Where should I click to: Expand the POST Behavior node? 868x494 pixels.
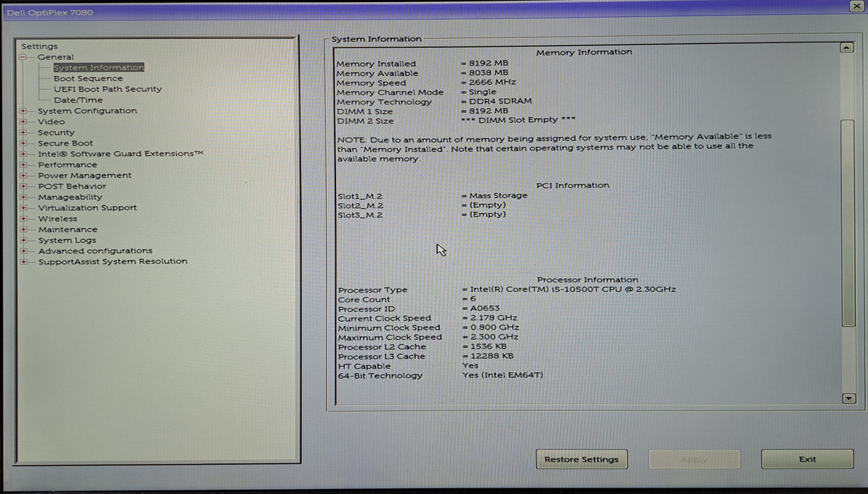click(x=23, y=186)
